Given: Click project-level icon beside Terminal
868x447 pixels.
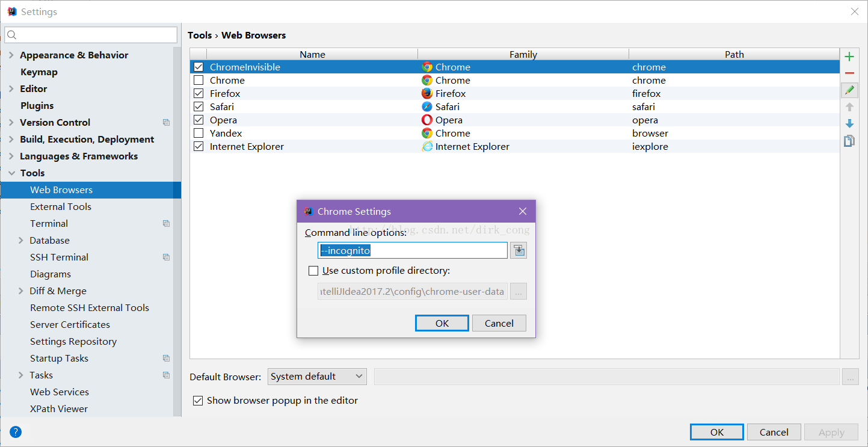Looking at the screenshot, I should click(x=167, y=223).
